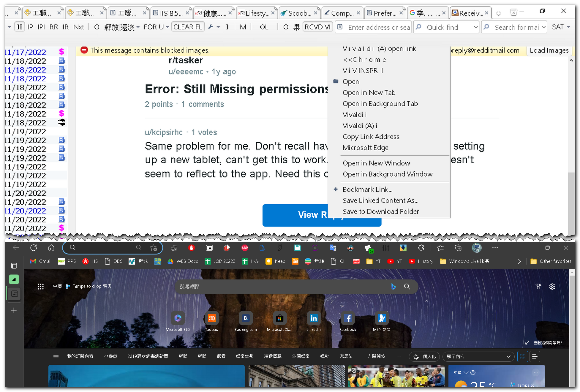Select Copy Link Address from context menu
The image size is (580, 392).
click(371, 136)
